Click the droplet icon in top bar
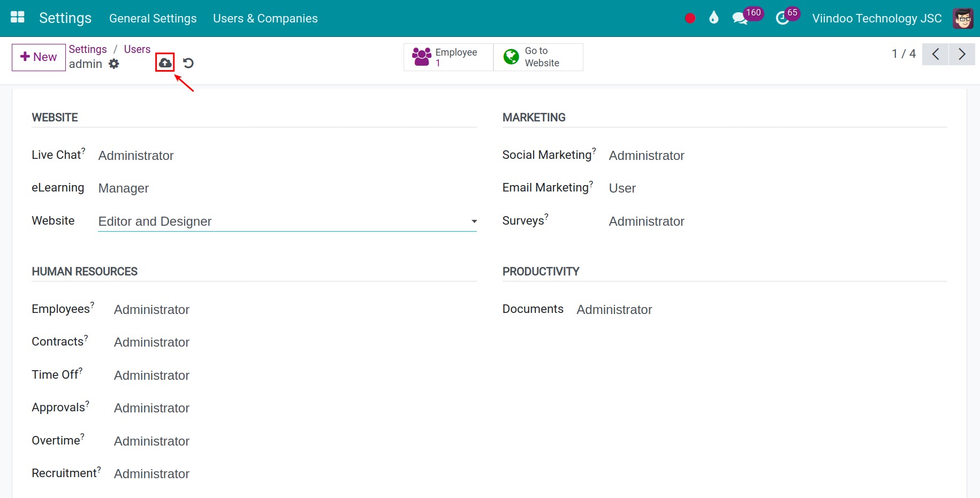 [x=713, y=18]
